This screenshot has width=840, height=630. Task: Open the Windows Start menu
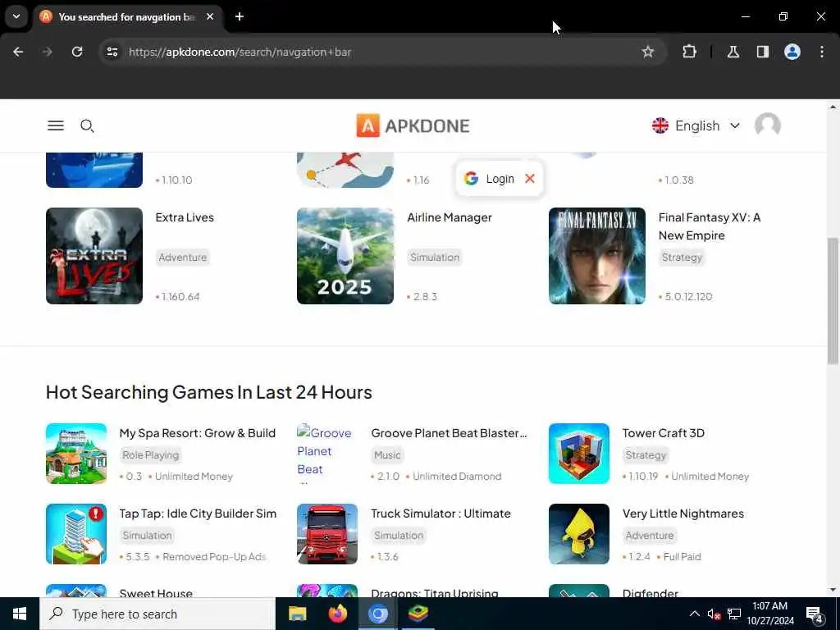click(x=20, y=614)
